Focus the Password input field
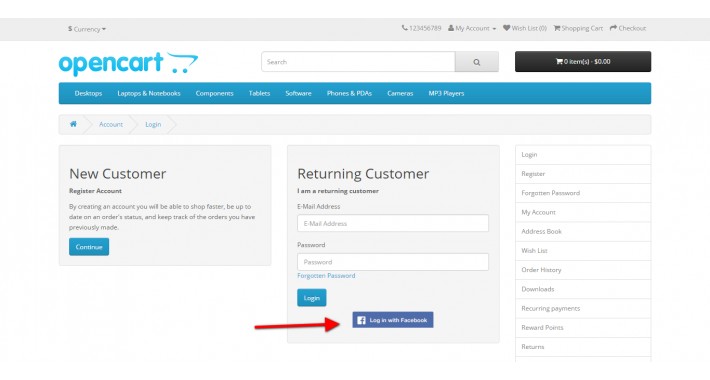The height and width of the screenshot is (380, 710). tap(393, 262)
